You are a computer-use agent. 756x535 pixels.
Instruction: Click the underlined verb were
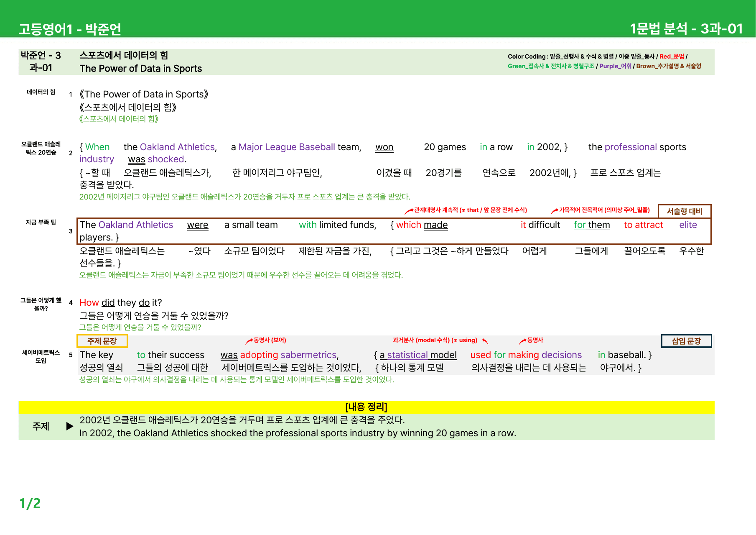[x=198, y=225]
